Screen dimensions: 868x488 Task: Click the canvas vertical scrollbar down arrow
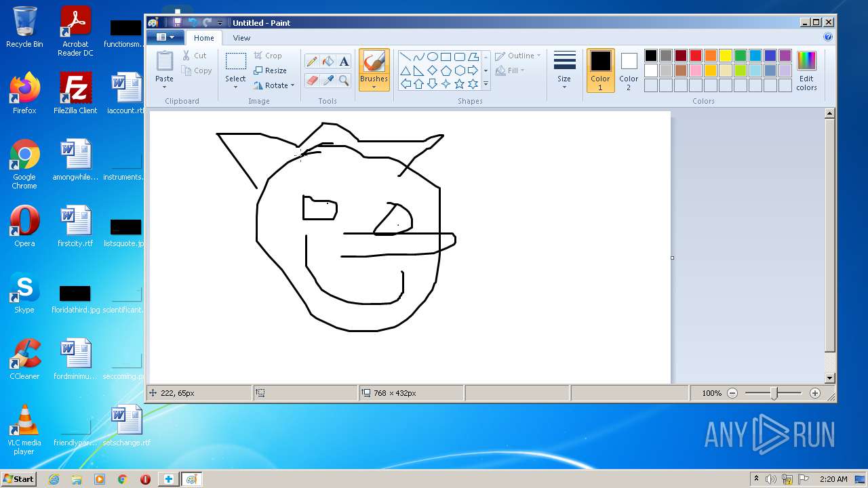pyautogui.click(x=830, y=378)
